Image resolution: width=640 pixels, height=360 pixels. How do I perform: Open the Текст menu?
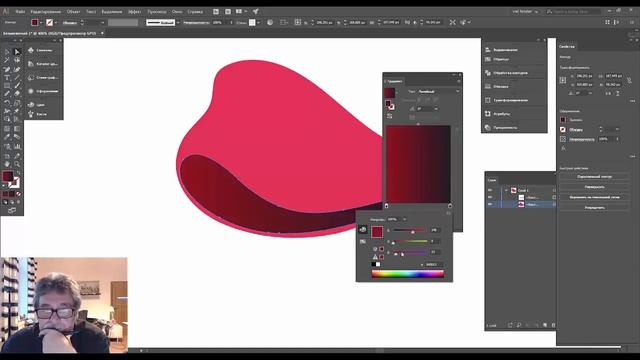91,12
